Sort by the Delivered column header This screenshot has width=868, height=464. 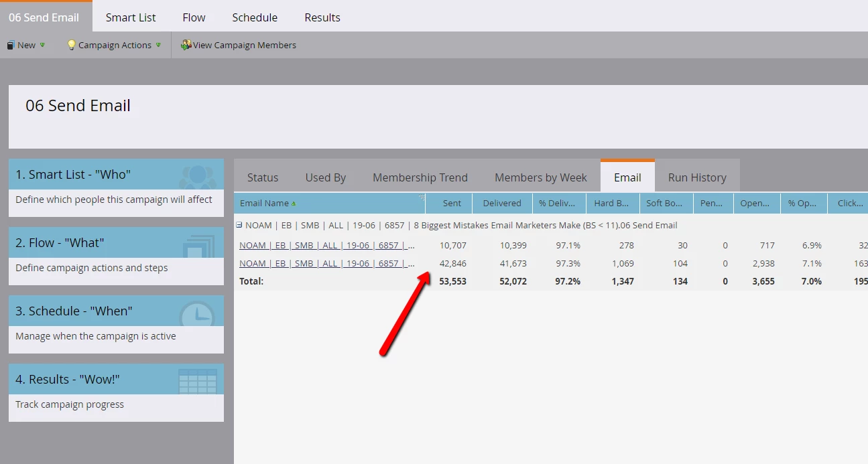(x=502, y=204)
